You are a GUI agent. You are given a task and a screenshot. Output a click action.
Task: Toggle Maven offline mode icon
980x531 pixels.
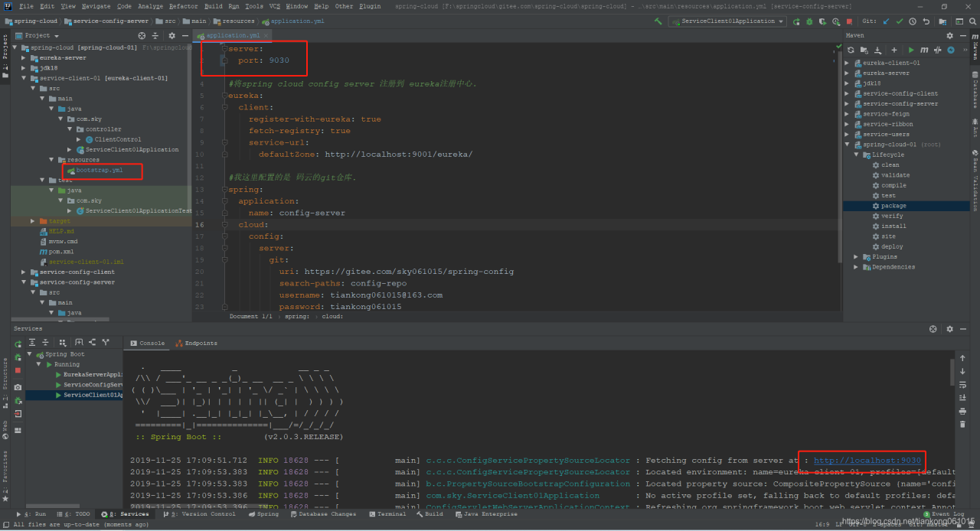[937, 50]
